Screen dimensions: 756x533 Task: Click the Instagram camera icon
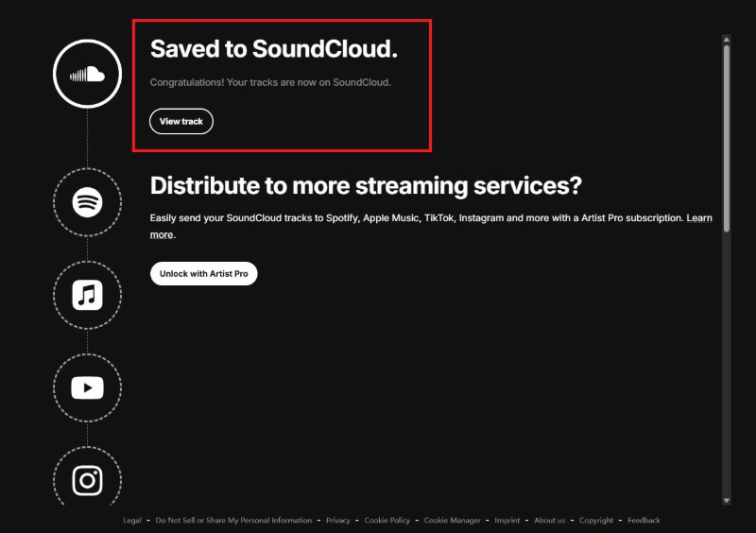(87, 480)
